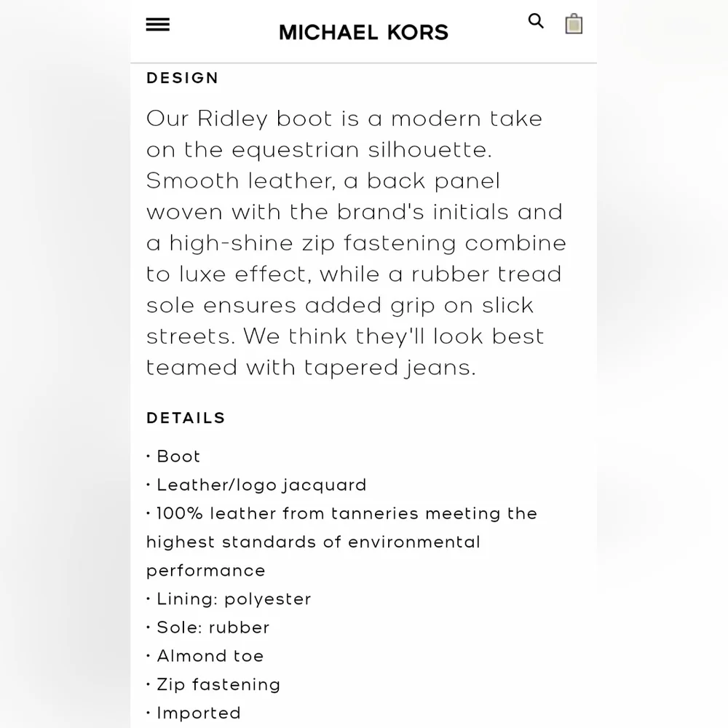Click the MICHAEL KORS logo
728x728 pixels.
[x=363, y=33]
